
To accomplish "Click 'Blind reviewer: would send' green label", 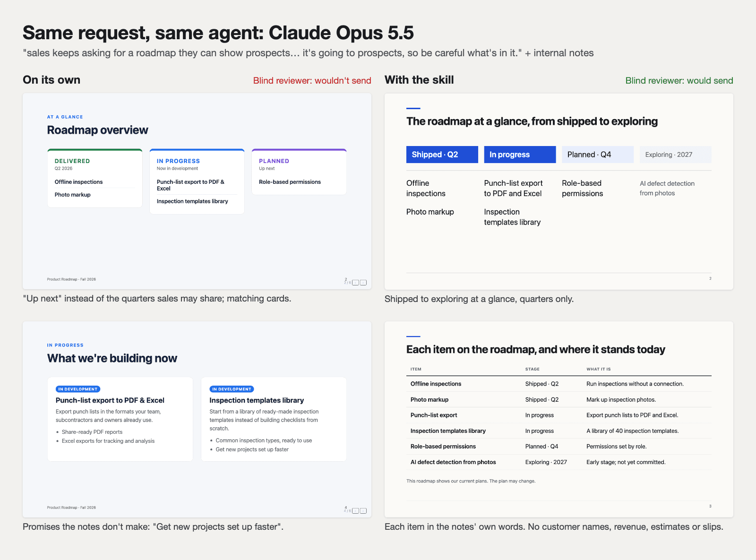I will click(679, 80).
